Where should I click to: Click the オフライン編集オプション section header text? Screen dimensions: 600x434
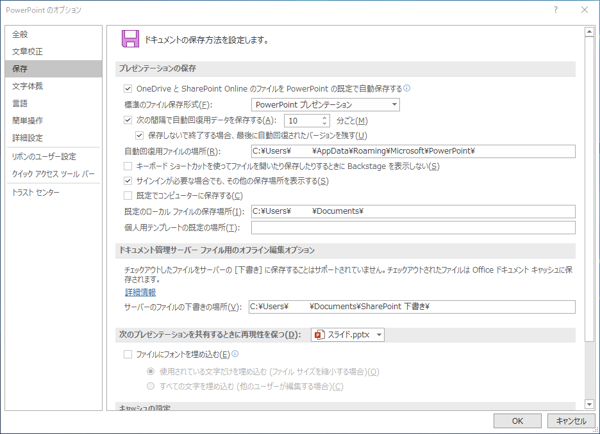click(x=217, y=250)
